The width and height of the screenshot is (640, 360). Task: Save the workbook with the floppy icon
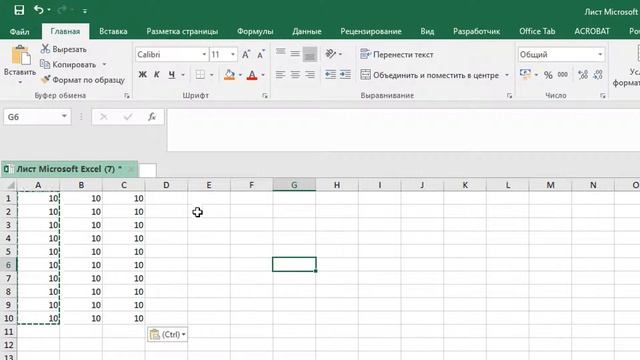click(19, 10)
